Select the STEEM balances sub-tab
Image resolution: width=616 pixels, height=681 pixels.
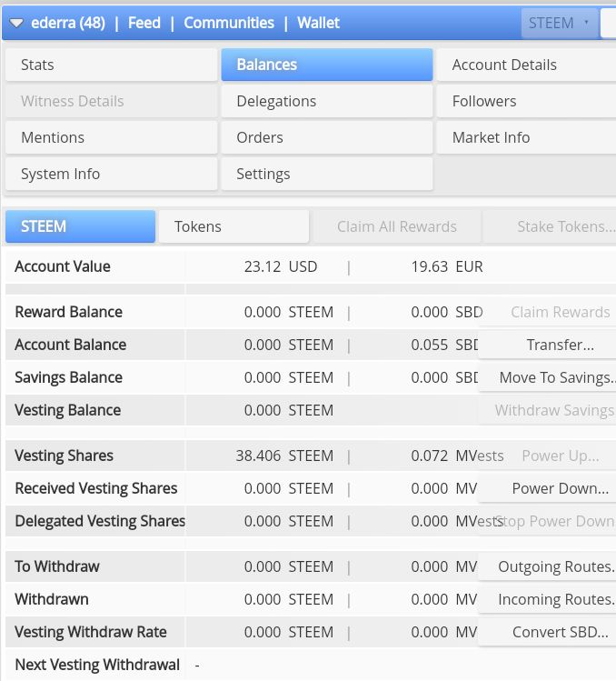[80, 226]
